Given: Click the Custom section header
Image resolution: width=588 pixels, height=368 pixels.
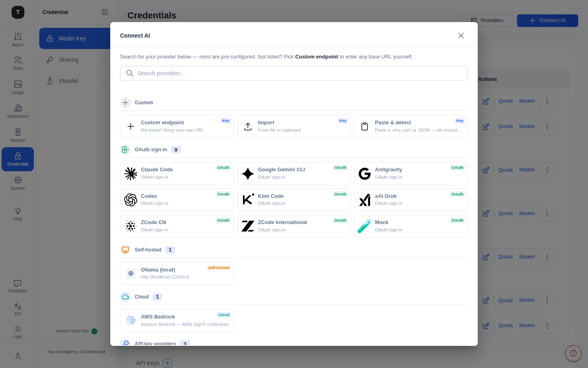Looking at the screenshot, I should (294, 103).
